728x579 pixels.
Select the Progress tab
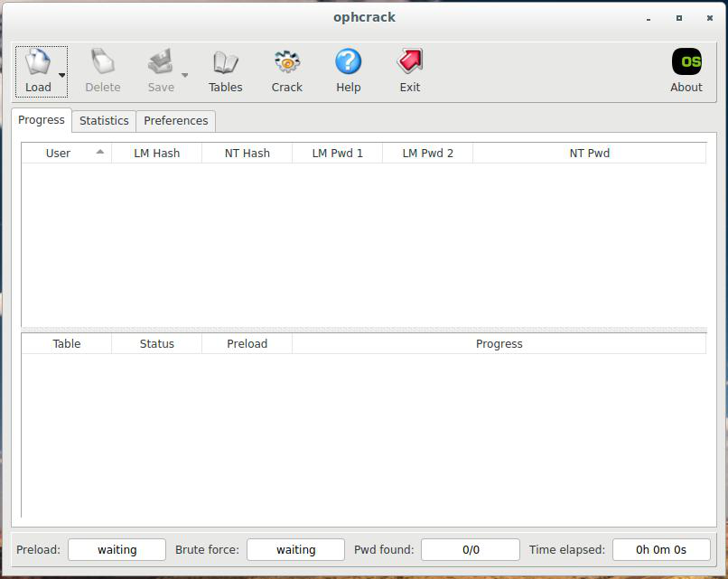(42, 120)
